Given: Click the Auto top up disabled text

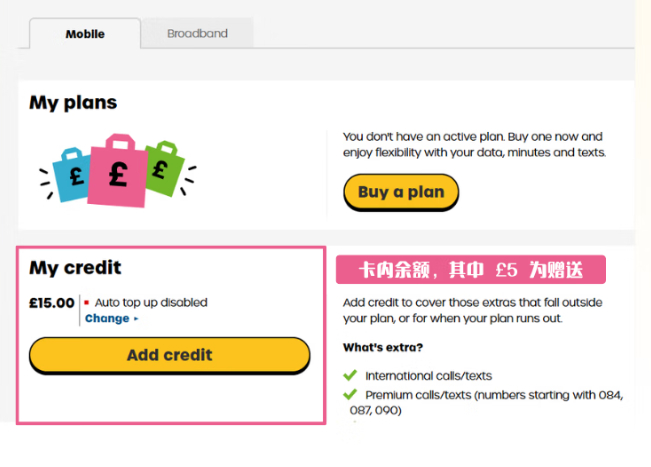Looking at the screenshot, I should click(151, 302).
